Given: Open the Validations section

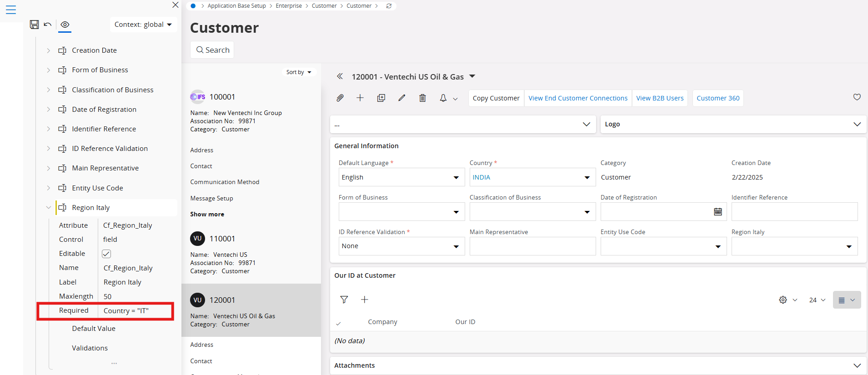Looking at the screenshot, I should (90, 348).
